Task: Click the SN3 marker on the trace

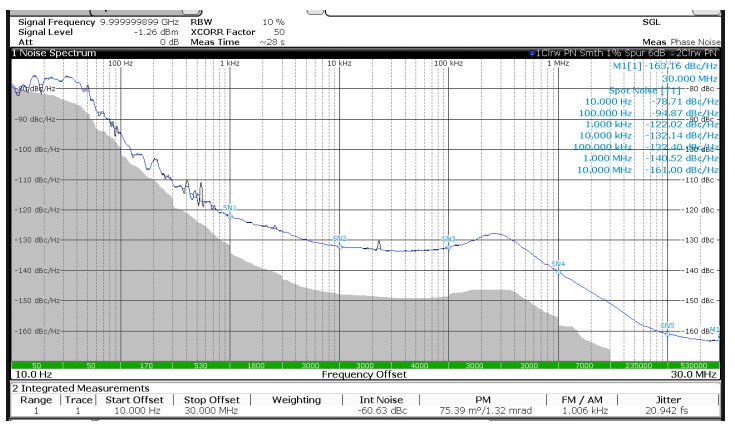Action: (448, 243)
